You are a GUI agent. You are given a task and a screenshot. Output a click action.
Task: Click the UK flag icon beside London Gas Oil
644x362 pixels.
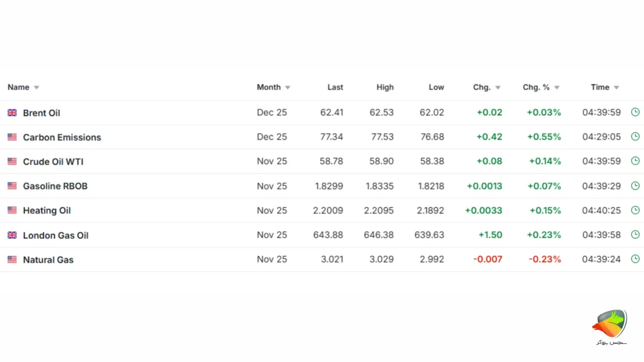[x=12, y=235]
